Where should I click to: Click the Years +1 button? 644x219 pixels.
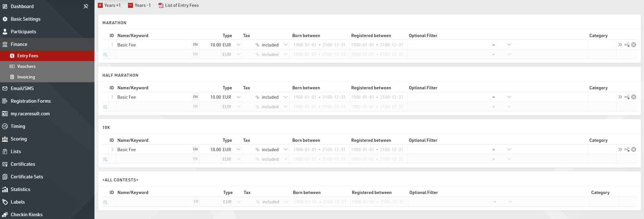109,5
